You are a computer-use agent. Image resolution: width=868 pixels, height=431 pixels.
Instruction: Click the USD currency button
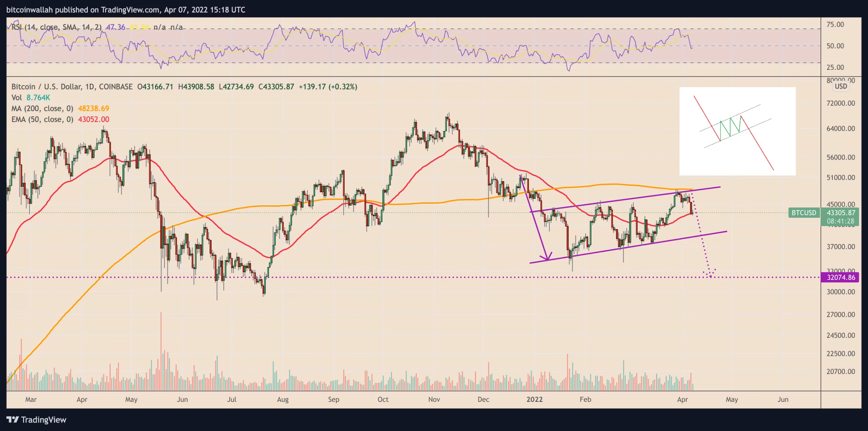[x=841, y=86]
